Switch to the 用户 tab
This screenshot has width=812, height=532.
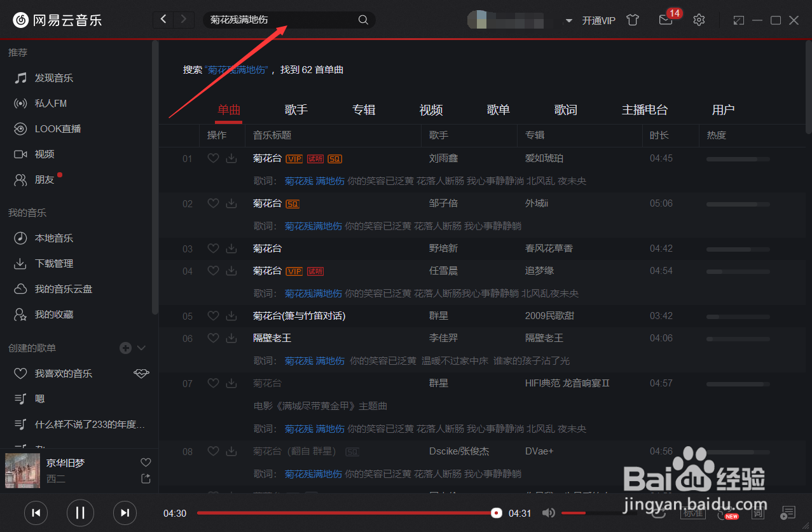724,110
